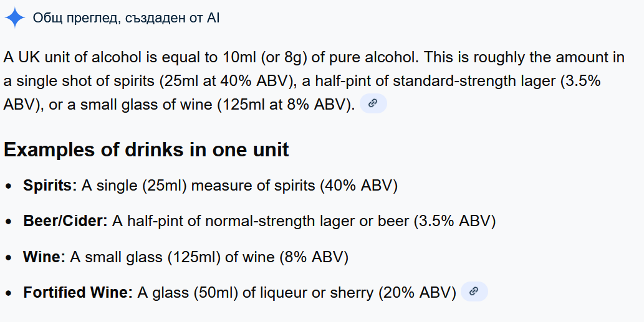644x322 pixels.
Task: Click the bold "Fortified Wine:" label
Action: click(78, 292)
